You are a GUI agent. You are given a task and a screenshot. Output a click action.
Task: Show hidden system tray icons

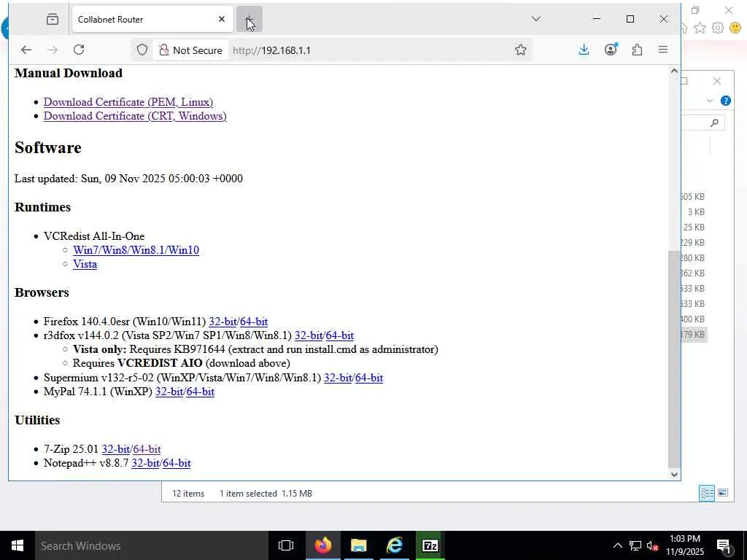[x=617, y=545]
